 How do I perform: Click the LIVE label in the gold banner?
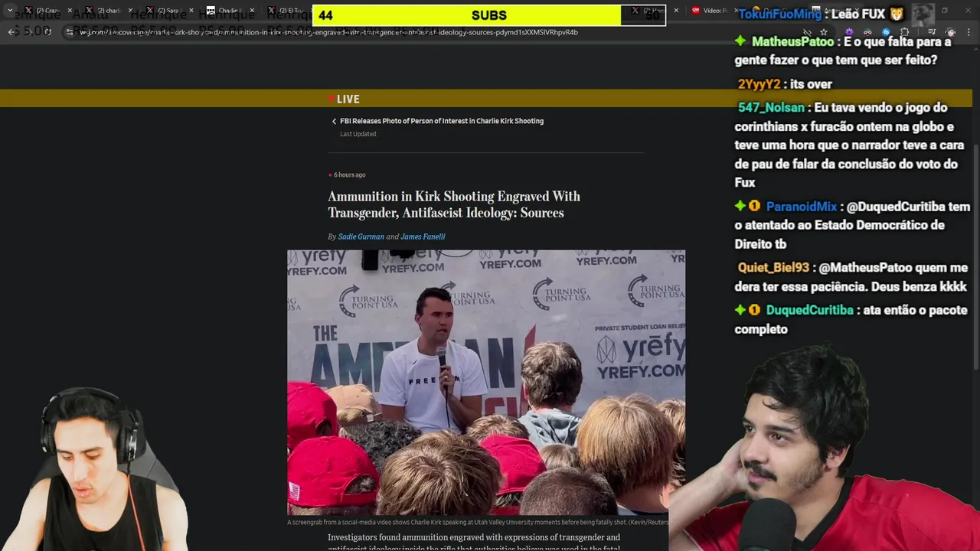point(348,99)
